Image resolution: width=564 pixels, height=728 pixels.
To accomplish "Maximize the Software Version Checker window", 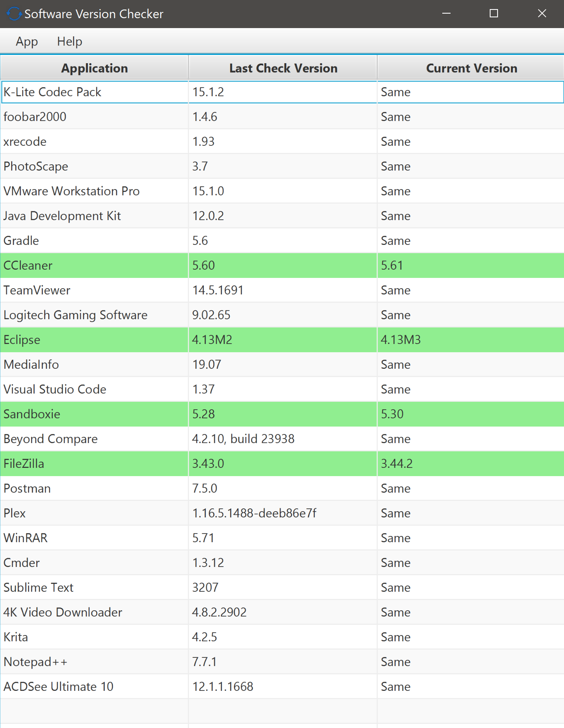I will [494, 14].
